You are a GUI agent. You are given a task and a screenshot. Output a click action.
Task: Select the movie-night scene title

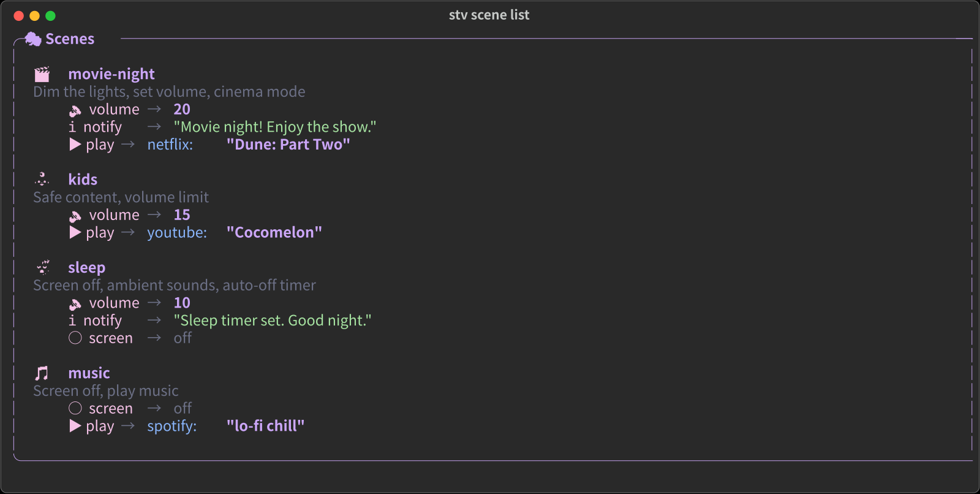[x=111, y=74]
